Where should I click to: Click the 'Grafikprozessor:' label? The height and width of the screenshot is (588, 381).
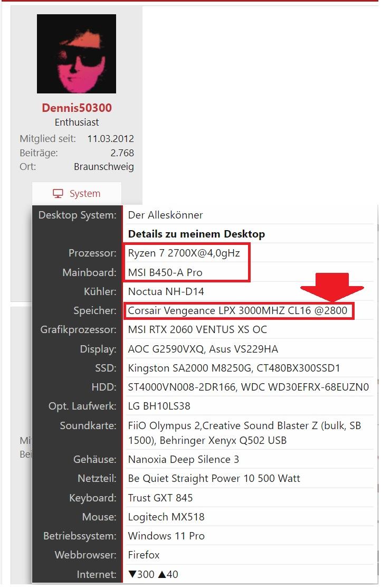point(79,329)
